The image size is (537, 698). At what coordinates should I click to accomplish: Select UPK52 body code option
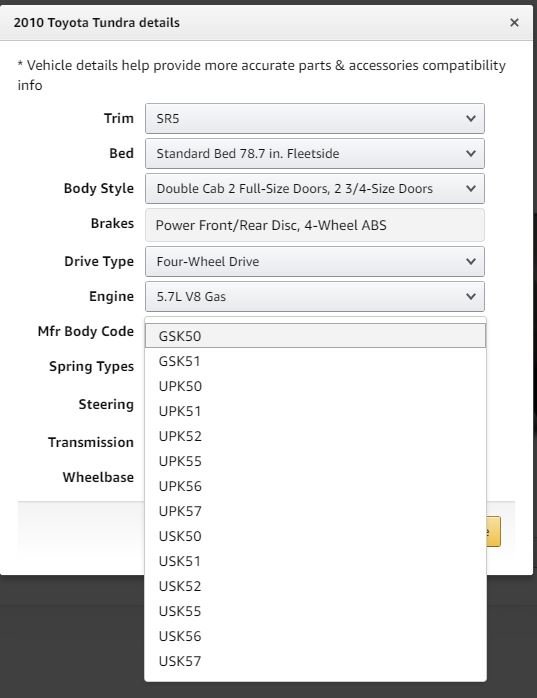[x=315, y=436]
